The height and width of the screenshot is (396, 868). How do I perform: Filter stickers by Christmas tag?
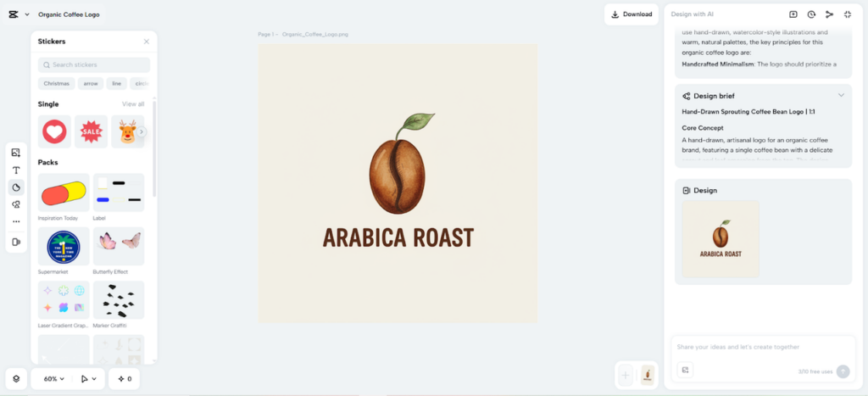[x=56, y=83]
